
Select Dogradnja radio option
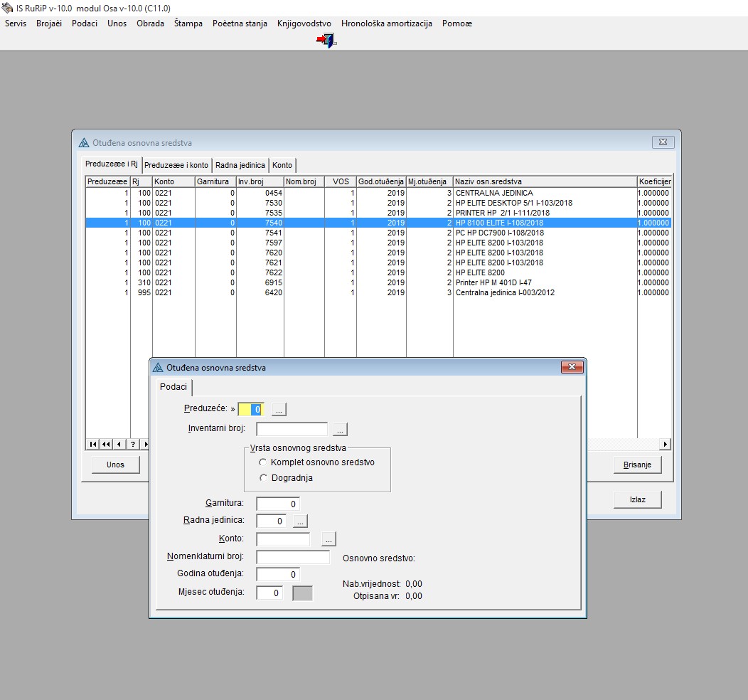[263, 478]
